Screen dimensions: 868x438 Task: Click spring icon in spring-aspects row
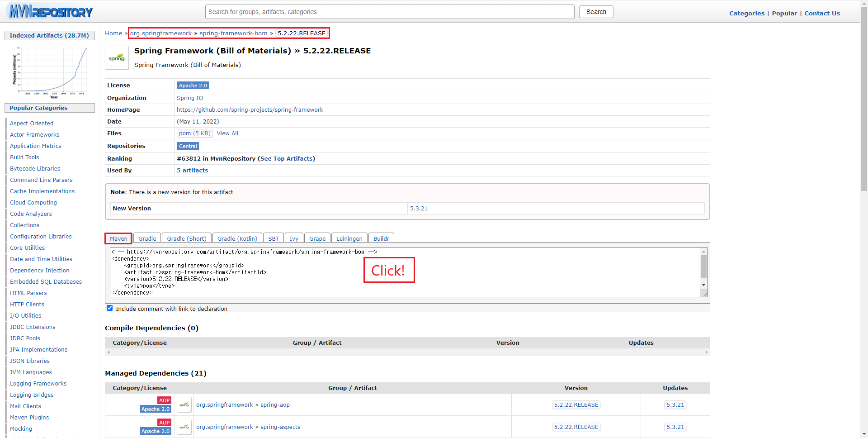coord(184,427)
